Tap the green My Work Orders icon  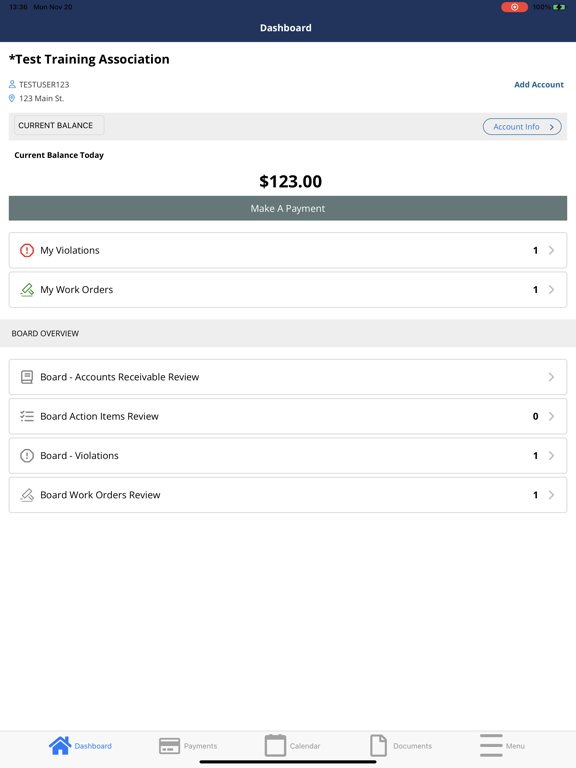[x=27, y=290]
